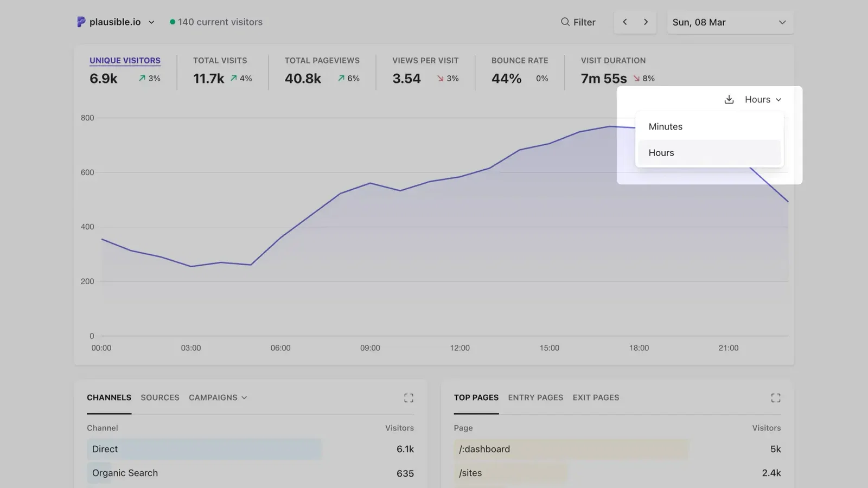The image size is (868, 488).
Task: Select Hours interval in the dropdown
Action: click(x=661, y=152)
